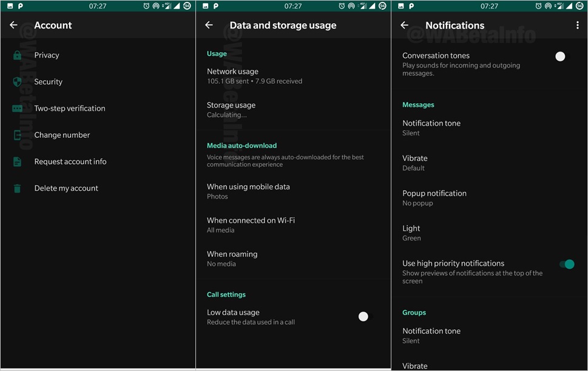Open When connected on Wi-Fi options
This screenshot has width=588, height=371.
coord(251,225)
